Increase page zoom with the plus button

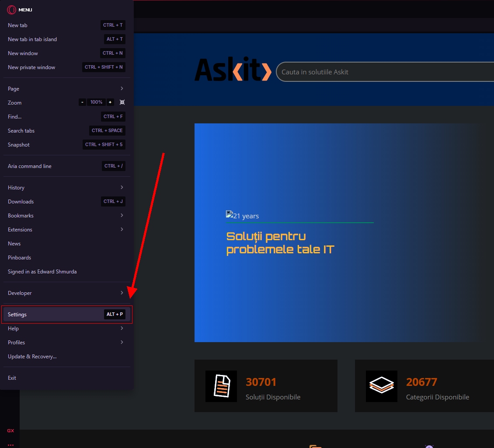110,102
